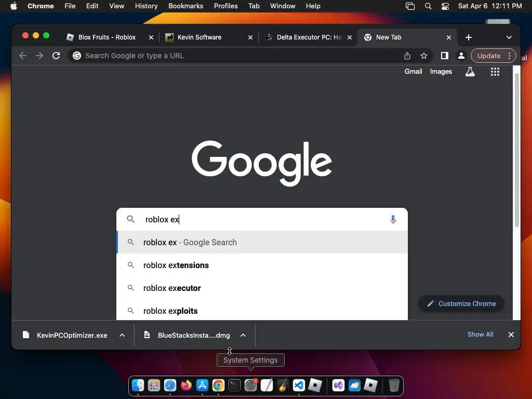The image size is (532, 399).
Task: Open Visual Studio Code in the dock
Action: [x=299, y=385]
